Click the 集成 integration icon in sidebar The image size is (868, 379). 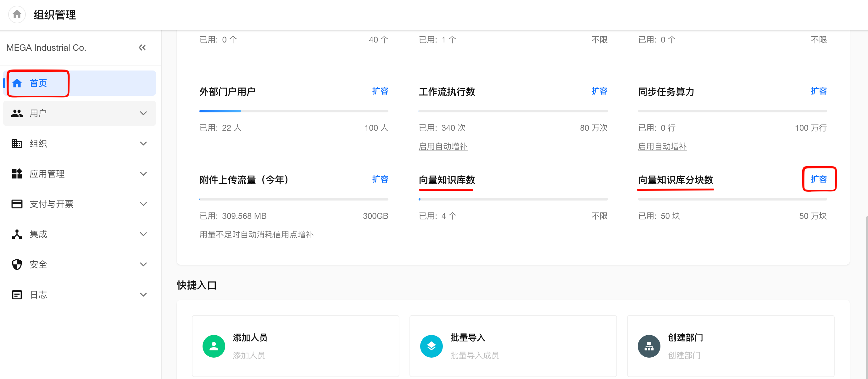click(17, 234)
